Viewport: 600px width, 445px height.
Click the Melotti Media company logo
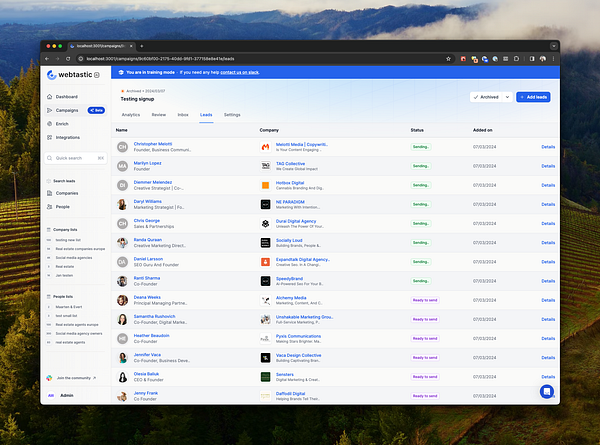click(x=265, y=147)
